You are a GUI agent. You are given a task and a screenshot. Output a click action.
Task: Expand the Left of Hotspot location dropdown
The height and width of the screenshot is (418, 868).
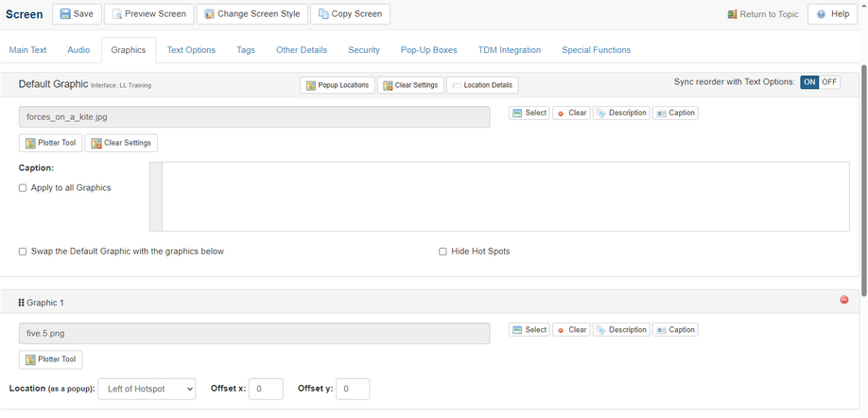(x=147, y=389)
